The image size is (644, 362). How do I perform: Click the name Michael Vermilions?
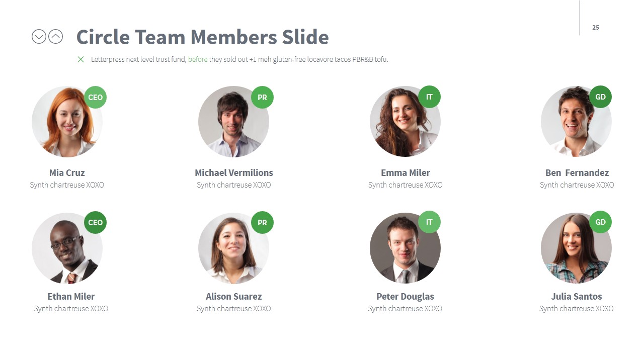(234, 173)
